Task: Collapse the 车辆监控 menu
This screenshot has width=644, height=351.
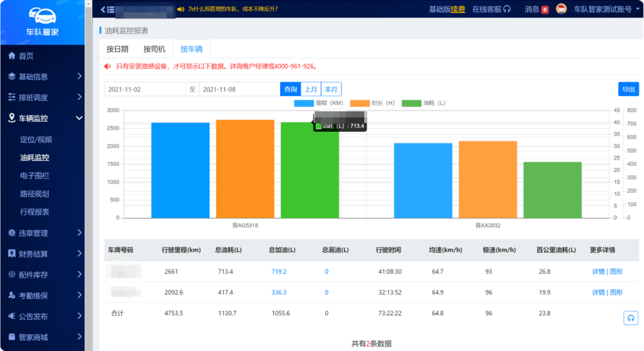Action: [79, 118]
